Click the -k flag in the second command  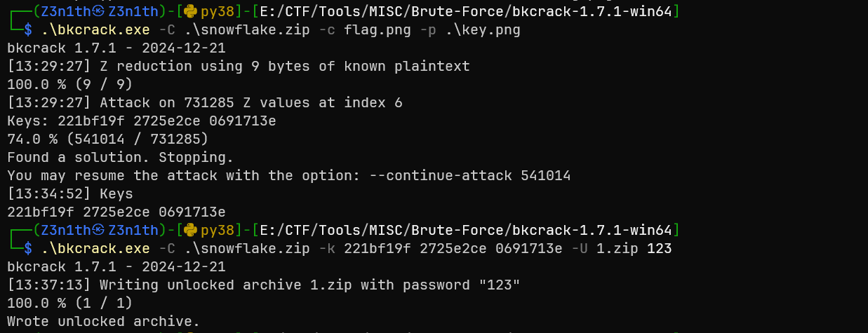[x=326, y=248]
